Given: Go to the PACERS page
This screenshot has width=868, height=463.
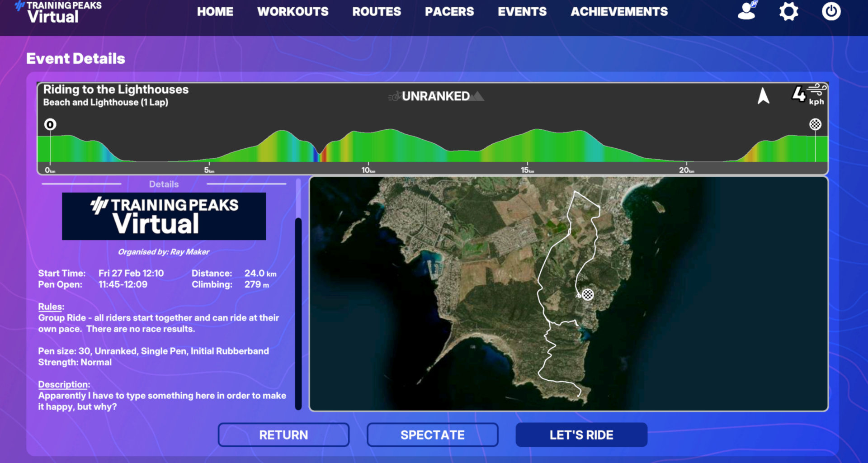Looking at the screenshot, I should [x=449, y=12].
